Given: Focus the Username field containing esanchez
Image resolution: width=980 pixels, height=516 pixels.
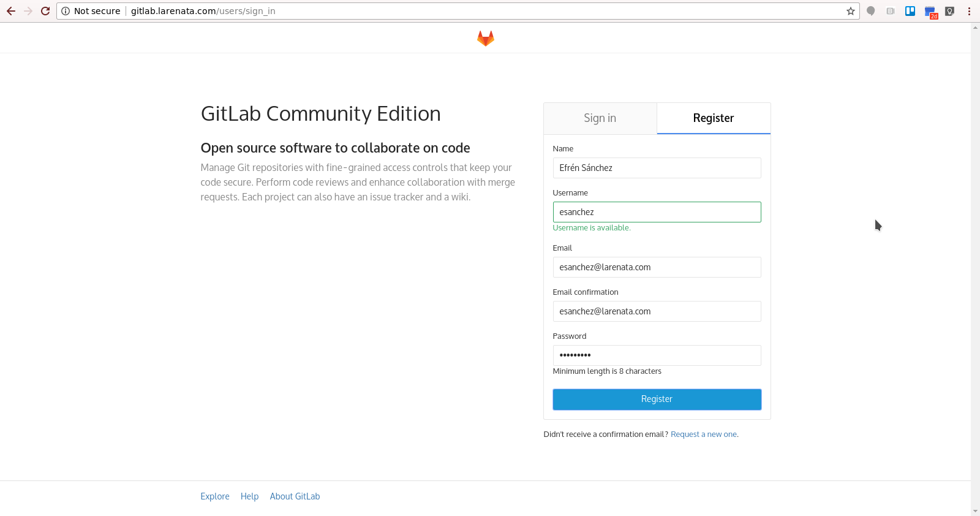Looking at the screenshot, I should pos(657,212).
